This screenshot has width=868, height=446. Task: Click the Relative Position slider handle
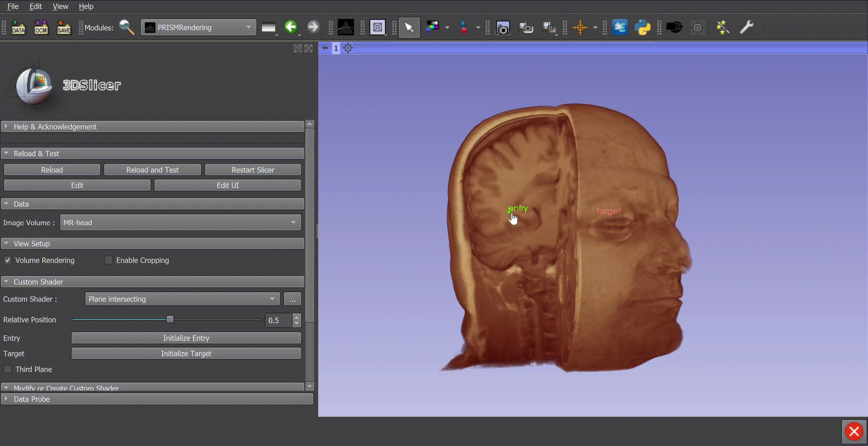pos(170,319)
